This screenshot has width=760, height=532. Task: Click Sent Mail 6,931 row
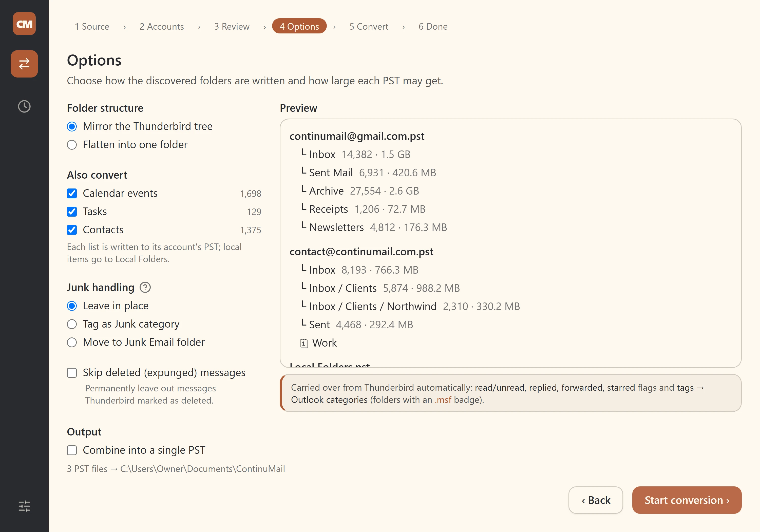[368, 173]
